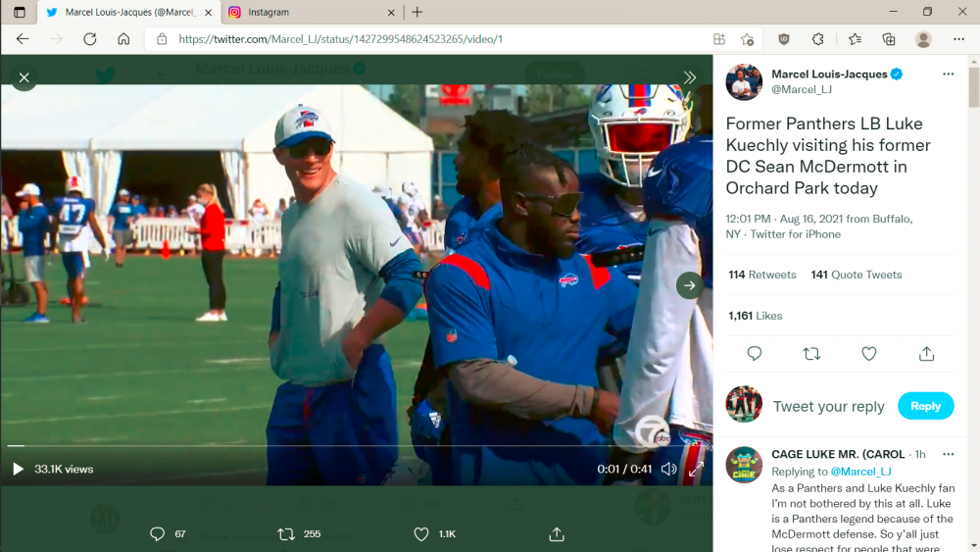Type in the Tweet your reply field
The height and width of the screenshot is (552, 980).
(x=828, y=406)
